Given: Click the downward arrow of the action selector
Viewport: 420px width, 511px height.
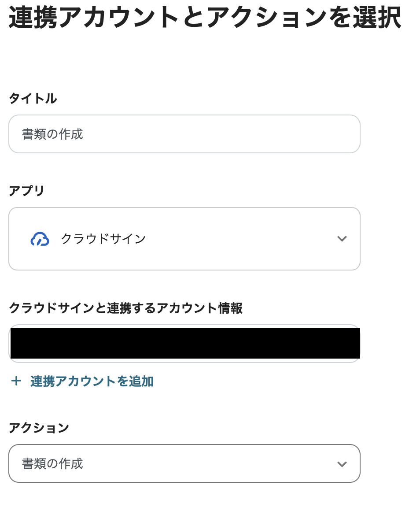Looking at the screenshot, I should pyautogui.click(x=342, y=463).
